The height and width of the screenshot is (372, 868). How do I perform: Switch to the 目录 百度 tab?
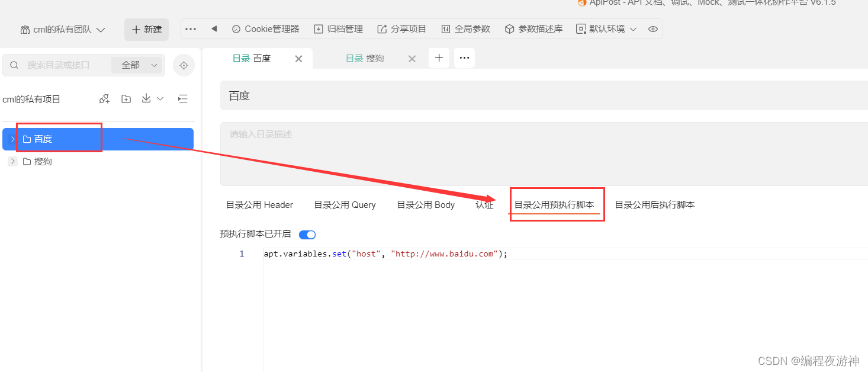[x=252, y=58]
